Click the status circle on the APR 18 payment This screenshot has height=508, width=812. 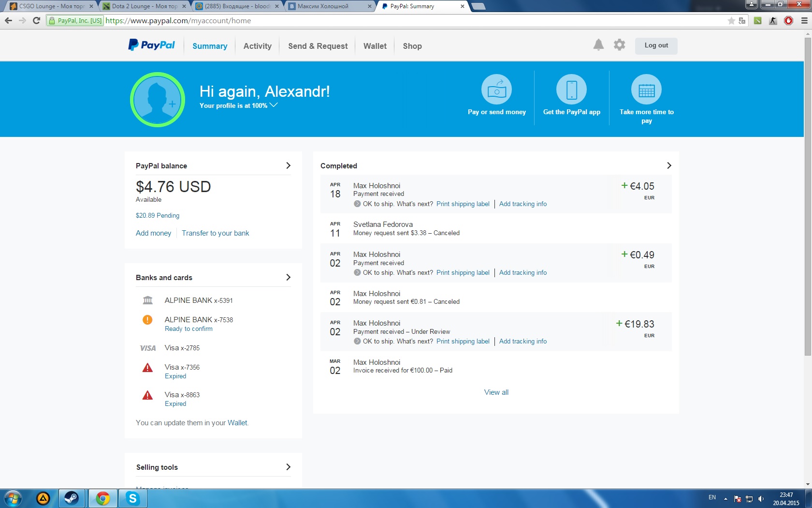357,204
